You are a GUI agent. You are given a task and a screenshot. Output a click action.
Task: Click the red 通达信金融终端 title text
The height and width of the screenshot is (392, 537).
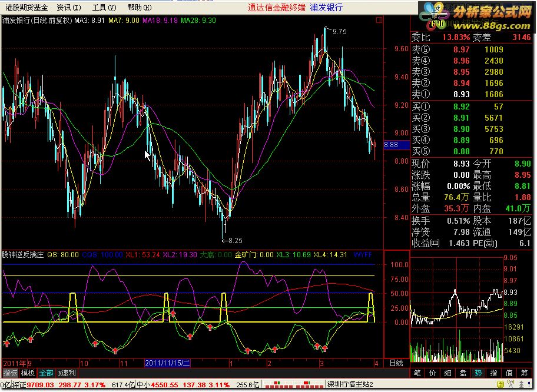tap(277, 7)
